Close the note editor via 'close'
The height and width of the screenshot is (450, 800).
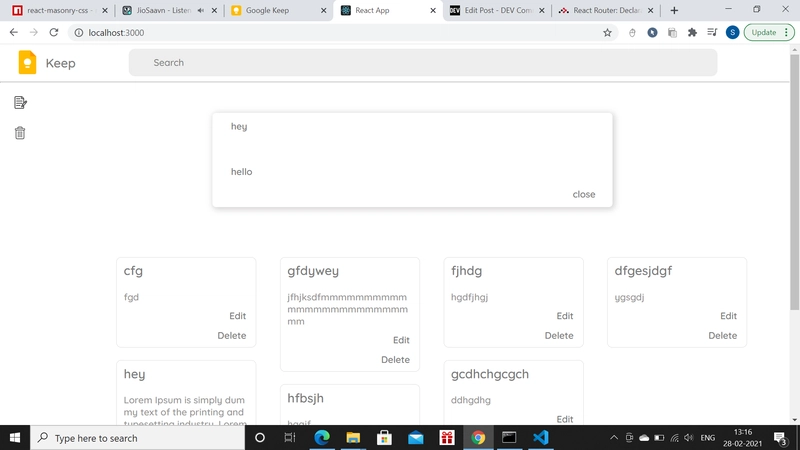tap(584, 194)
